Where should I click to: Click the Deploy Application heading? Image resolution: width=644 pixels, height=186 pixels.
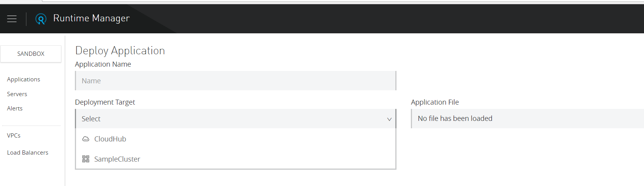coord(120,50)
